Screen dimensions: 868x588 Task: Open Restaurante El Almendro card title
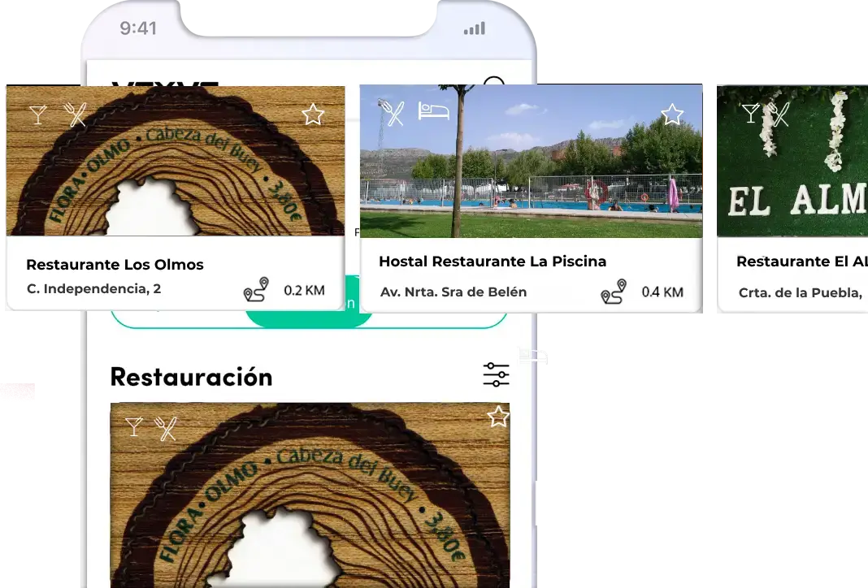[802, 261]
